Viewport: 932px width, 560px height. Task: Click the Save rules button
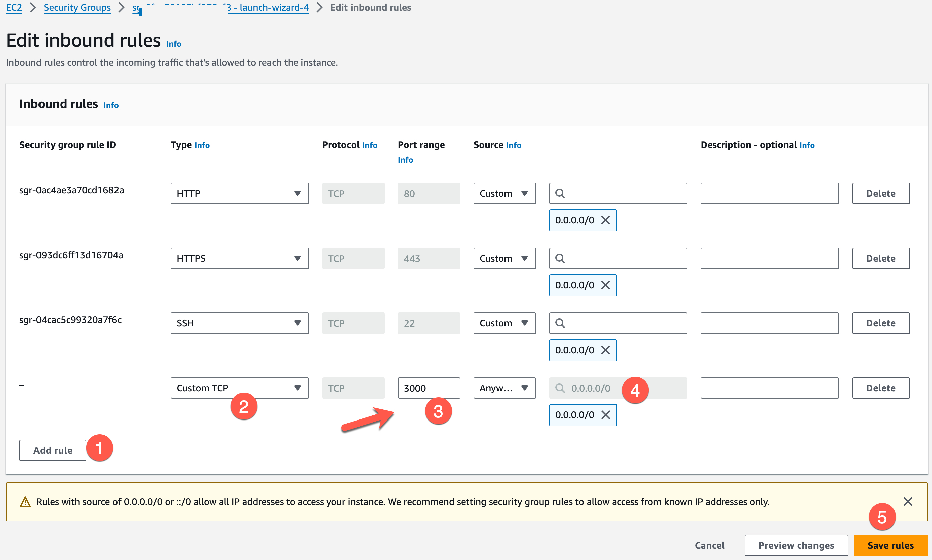pyautogui.click(x=890, y=545)
